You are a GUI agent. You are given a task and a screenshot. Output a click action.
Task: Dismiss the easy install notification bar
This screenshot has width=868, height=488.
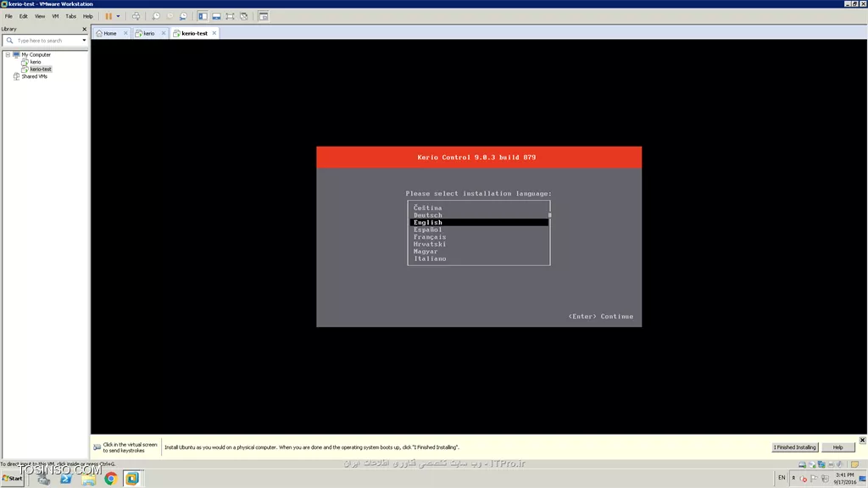[x=862, y=440]
